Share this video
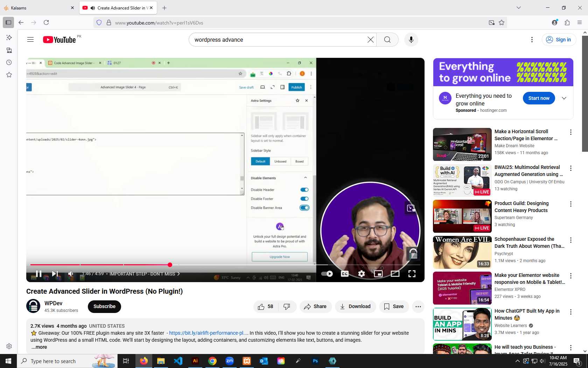 [315, 307]
